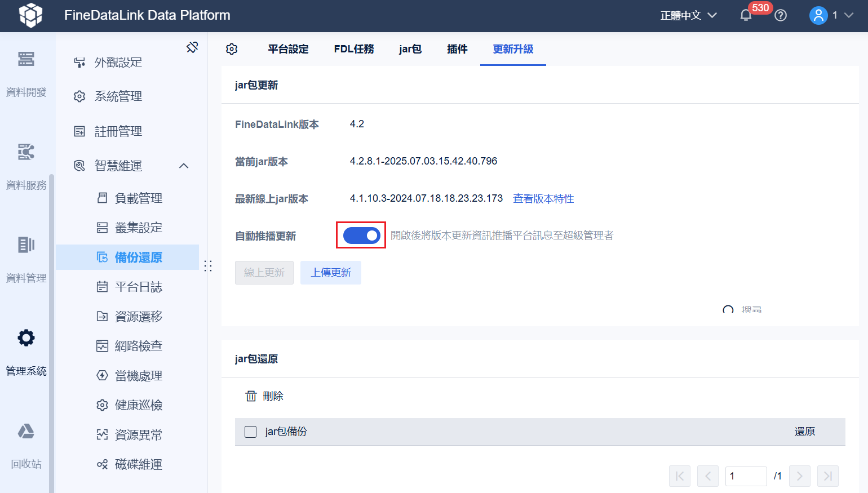
Task: Go to previous page of jar backups
Action: [x=708, y=476]
